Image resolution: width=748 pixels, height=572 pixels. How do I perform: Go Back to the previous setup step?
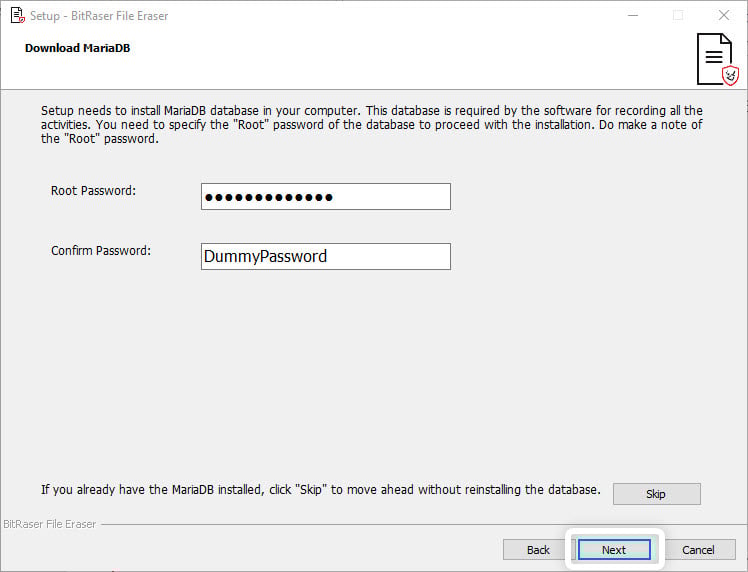(538, 550)
